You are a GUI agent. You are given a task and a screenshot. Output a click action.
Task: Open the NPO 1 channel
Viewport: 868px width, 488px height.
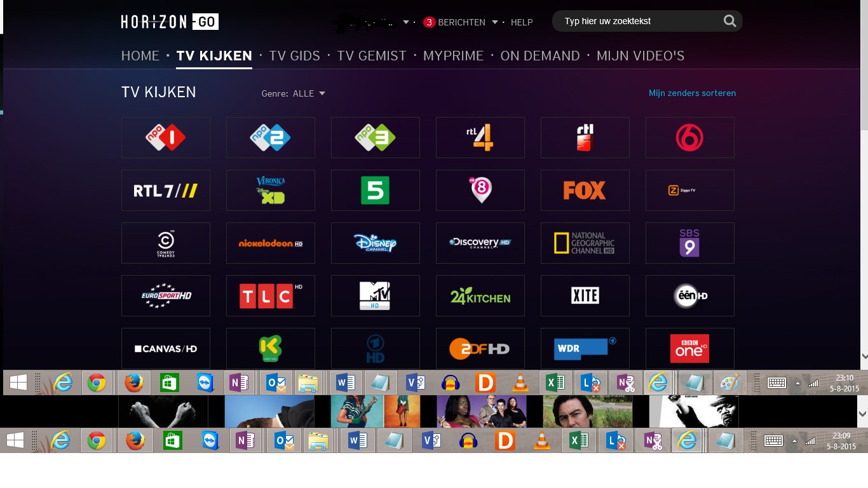[165, 137]
